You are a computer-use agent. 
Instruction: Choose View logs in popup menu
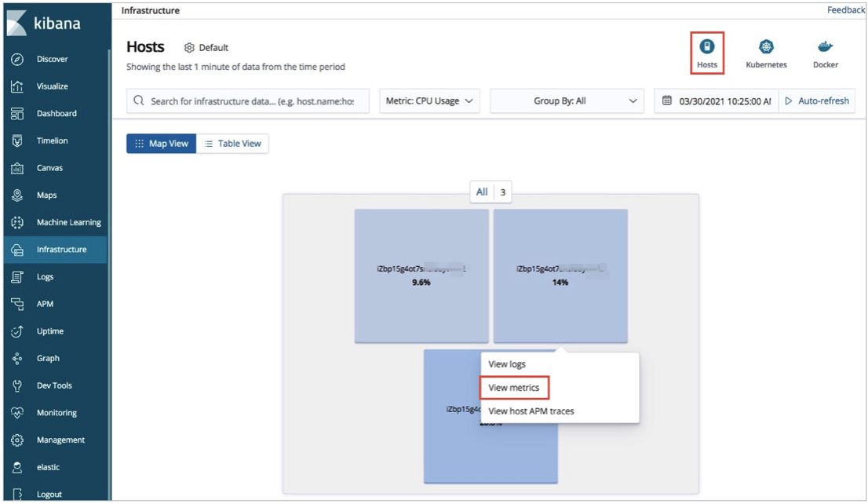tap(507, 364)
